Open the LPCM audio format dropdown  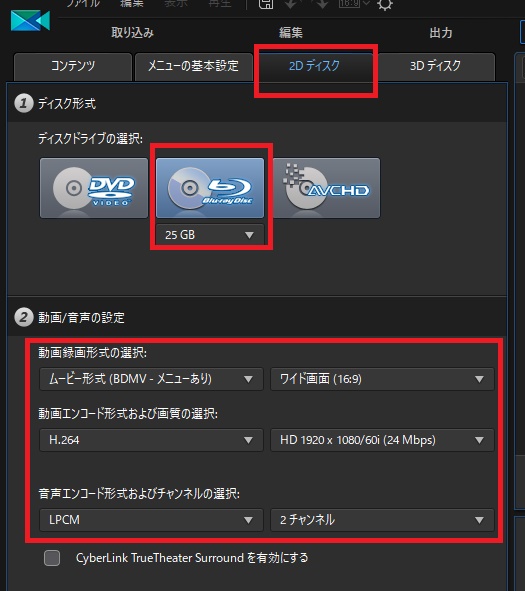pos(151,520)
